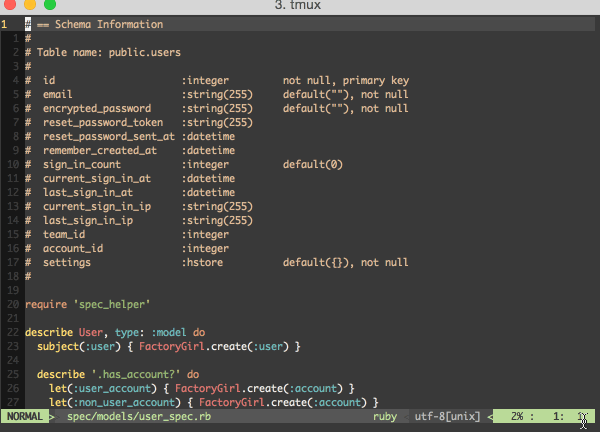
Task: Click ':string(255)' type on email row
Action: tap(217, 95)
